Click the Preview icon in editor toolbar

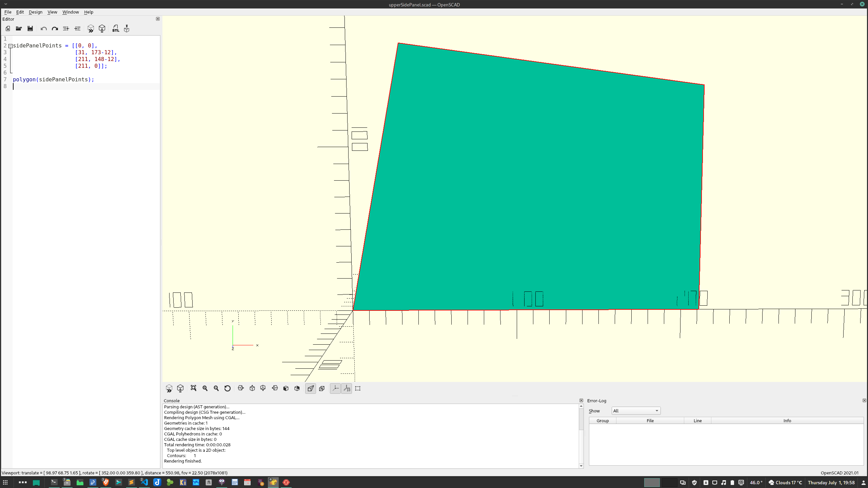[91, 28]
